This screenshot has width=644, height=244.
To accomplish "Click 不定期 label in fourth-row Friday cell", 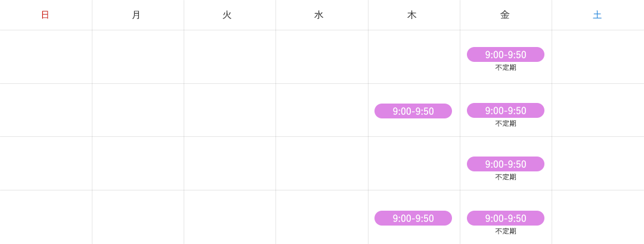I will (x=506, y=232).
